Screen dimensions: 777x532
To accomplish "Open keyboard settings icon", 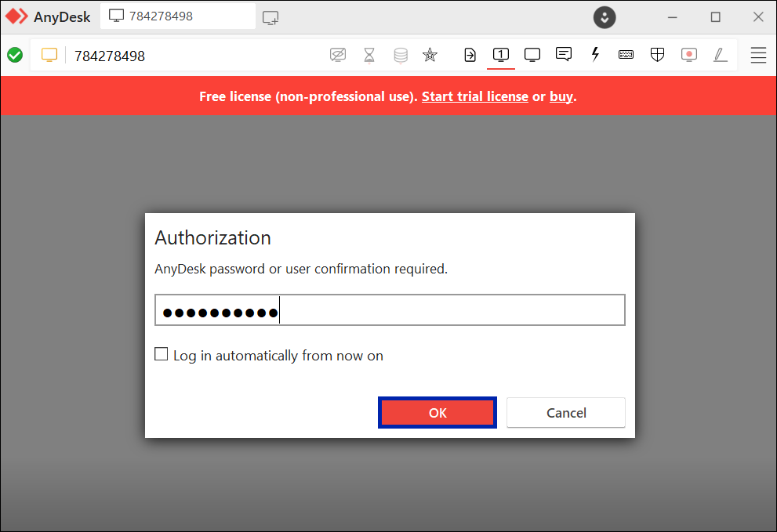I will (x=626, y=55).
